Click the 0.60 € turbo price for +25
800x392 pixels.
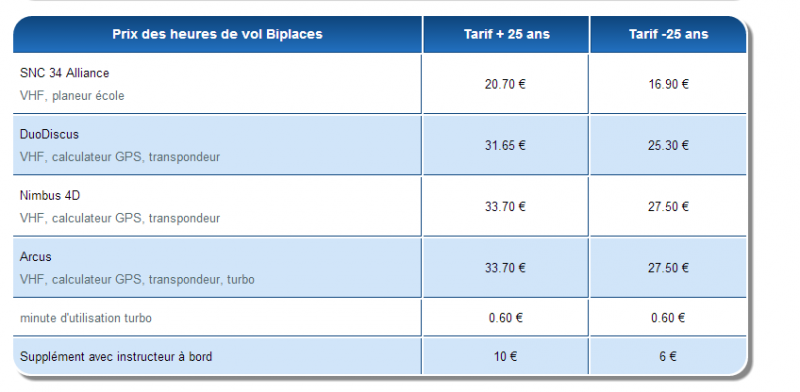point(506,318)
